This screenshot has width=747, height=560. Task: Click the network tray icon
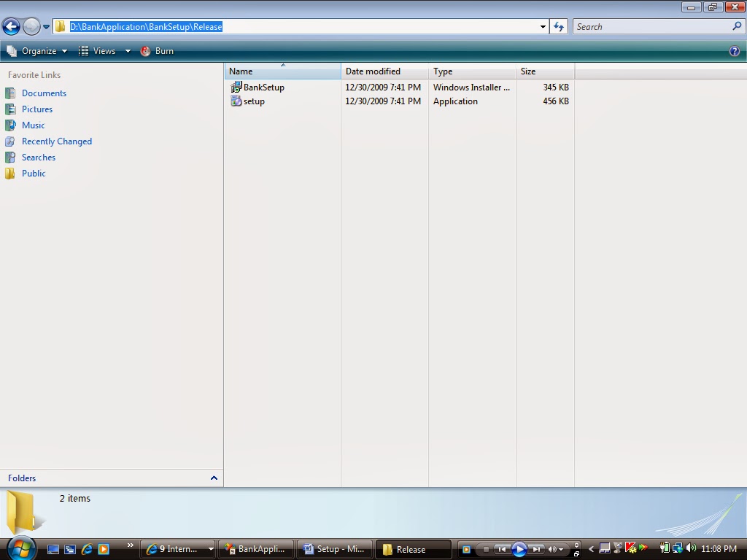(x=678, y=548)
